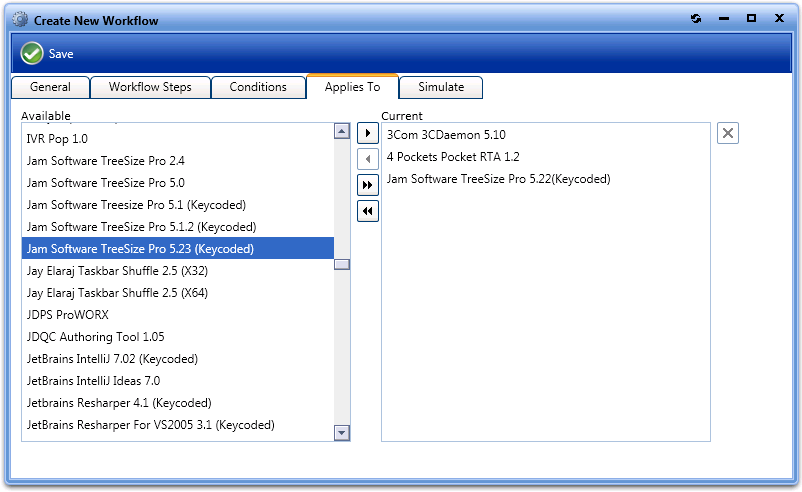802x492 pixels.
Task: Select IVR Pop 1.0 in Available list
Action: point(178,139)
